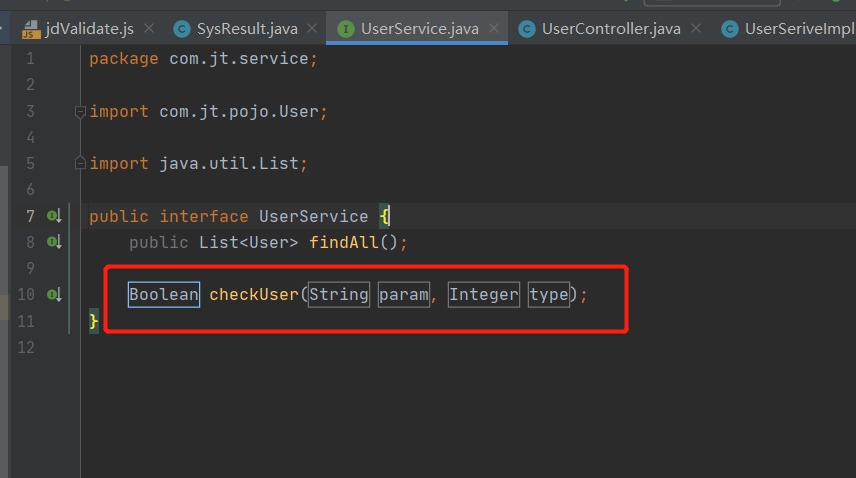Click implemented-method gutter icon on line 8
The image size is (856, 478).
(x=54, y=242)
